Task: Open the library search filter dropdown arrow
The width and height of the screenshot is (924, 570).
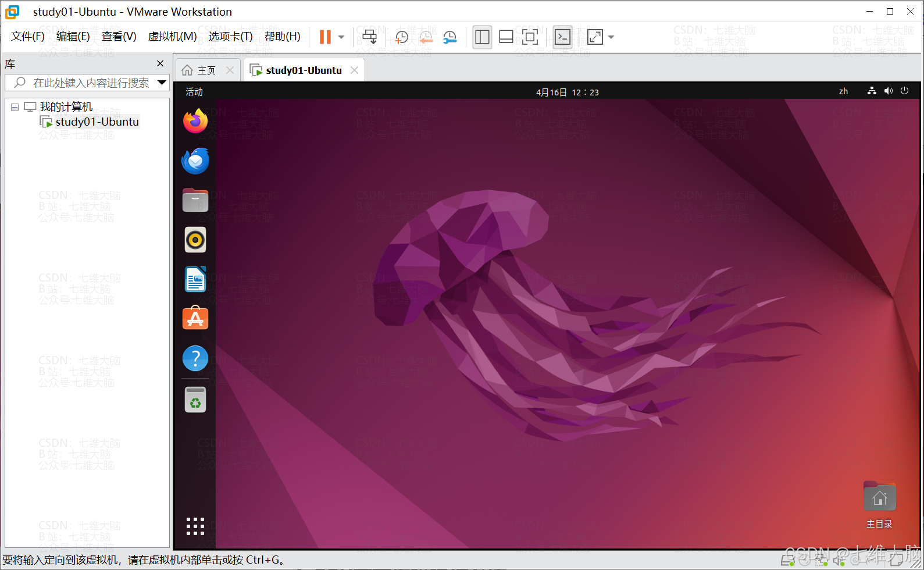Action: click(x=162, y=83)
